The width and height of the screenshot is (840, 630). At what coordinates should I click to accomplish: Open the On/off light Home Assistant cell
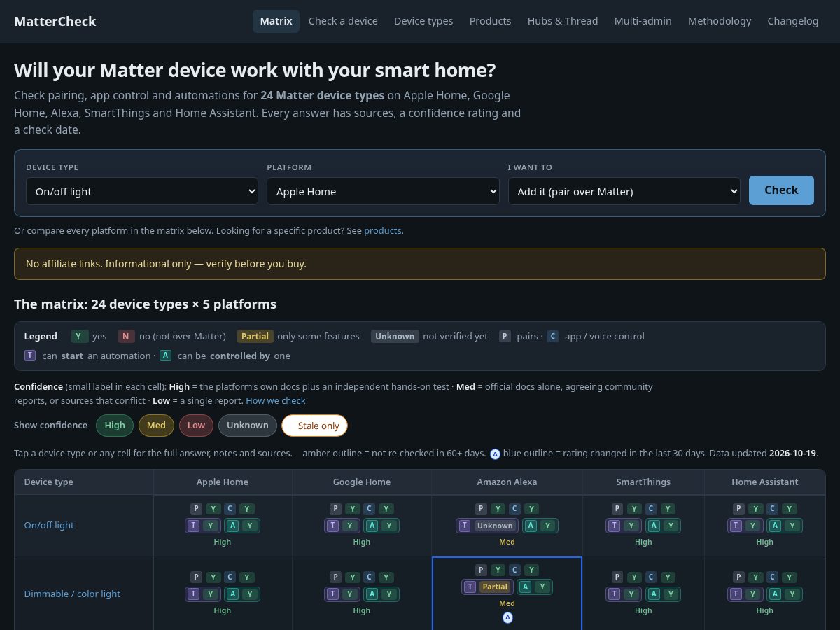[765, 525]
